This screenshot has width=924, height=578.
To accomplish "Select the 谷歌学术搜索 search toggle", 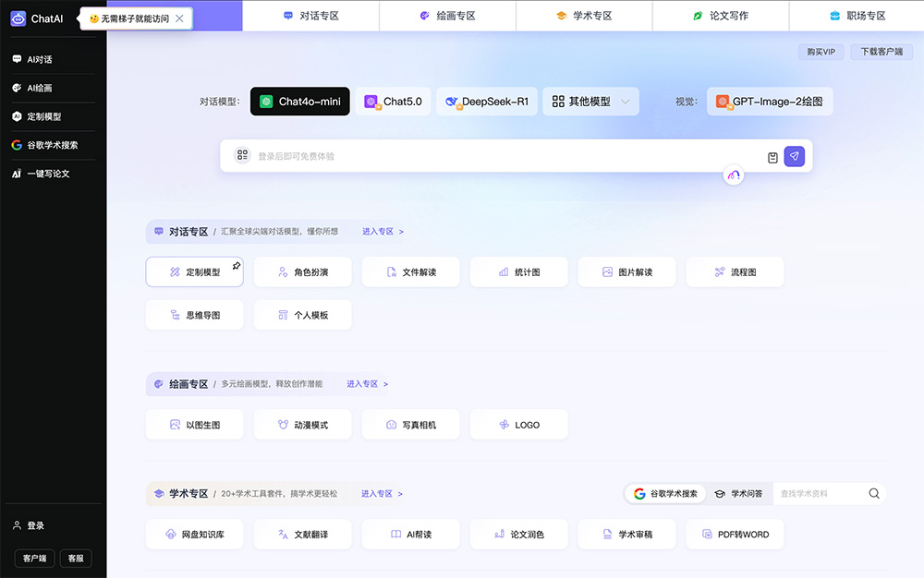I will (x=665, y=494).
